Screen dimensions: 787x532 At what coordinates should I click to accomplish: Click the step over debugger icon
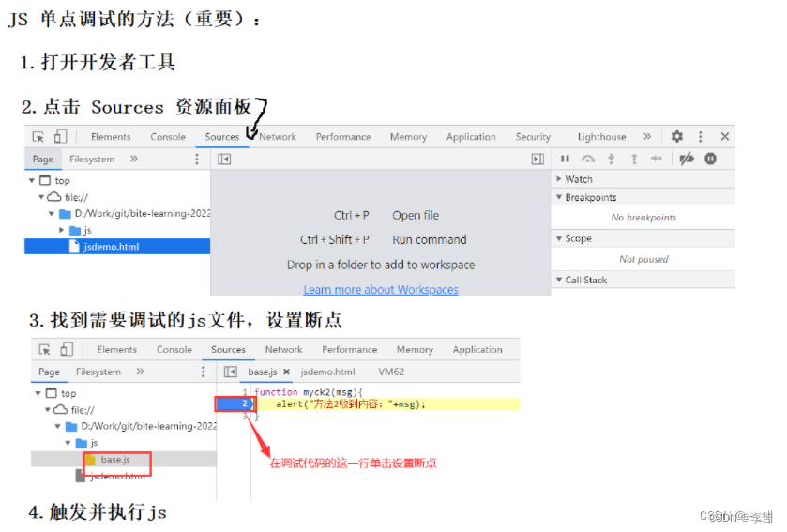588,160
